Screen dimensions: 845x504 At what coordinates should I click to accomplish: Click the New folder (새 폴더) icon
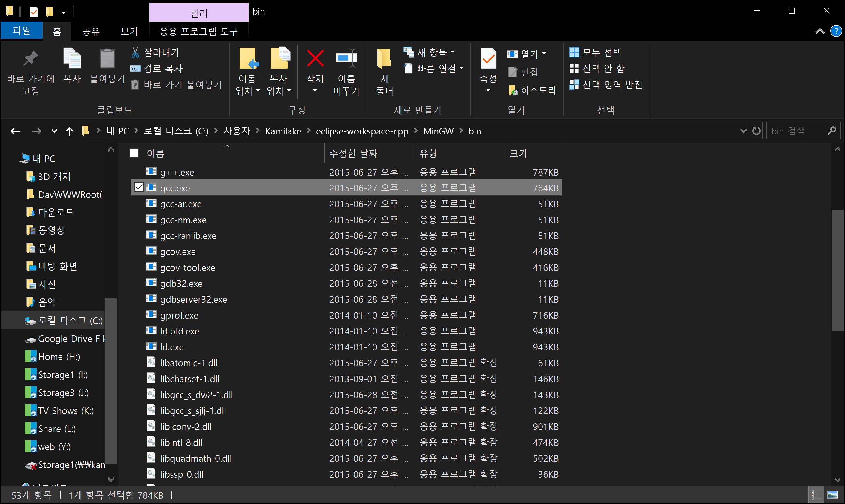tap(384, 58)
